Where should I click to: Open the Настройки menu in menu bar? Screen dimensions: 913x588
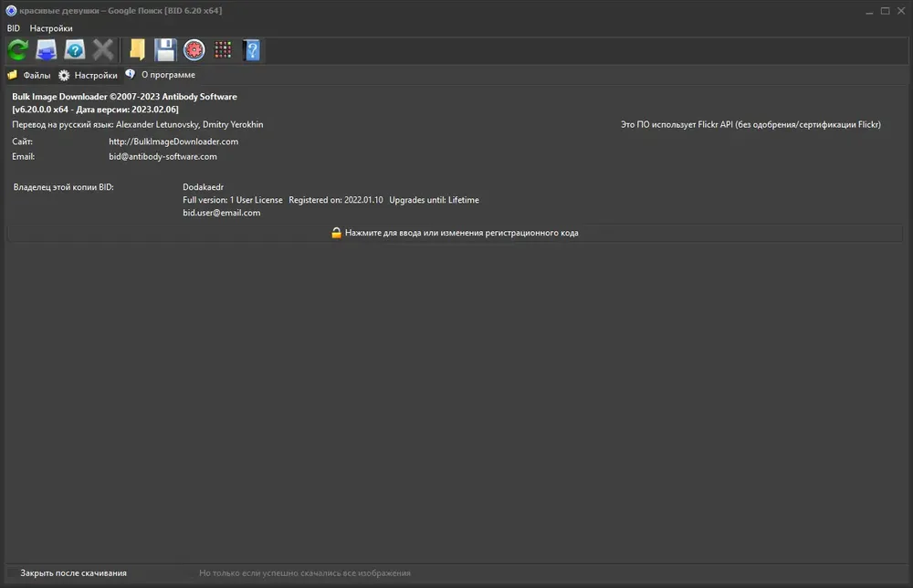tap(51, 28)
